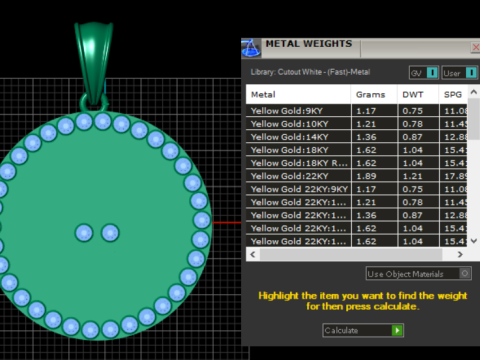
Task: Select the Yellow Gold:10KY row
Action: (357, 124)
